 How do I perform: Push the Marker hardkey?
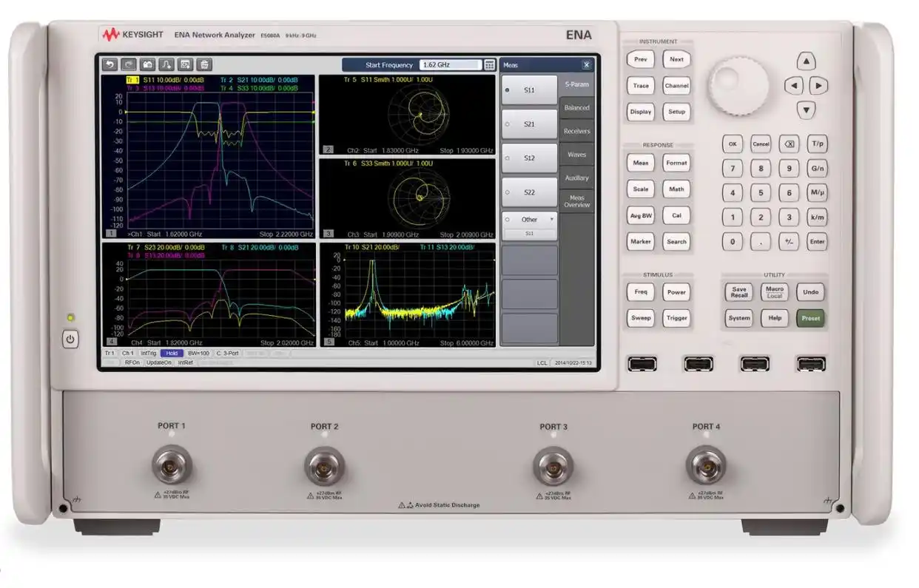(x=641, y=241)
